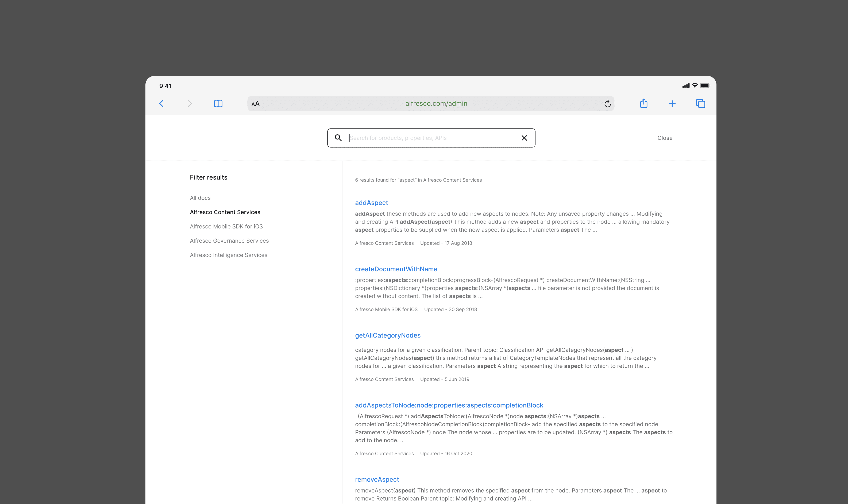Focus the docs search input field
The width and height of the screenshot is (848, 504).
[x=431, y=138]
